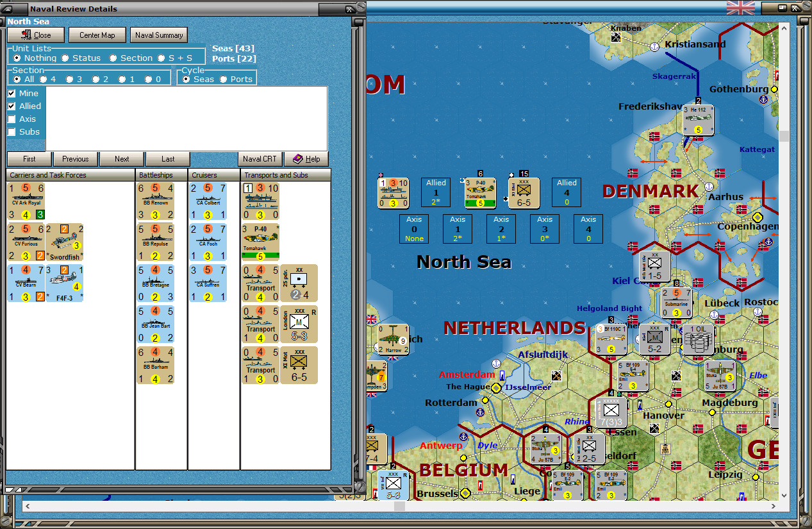Select the CA Colbert cruiser counter
Viewport: 812px width, 529px height.
point(208,201)
